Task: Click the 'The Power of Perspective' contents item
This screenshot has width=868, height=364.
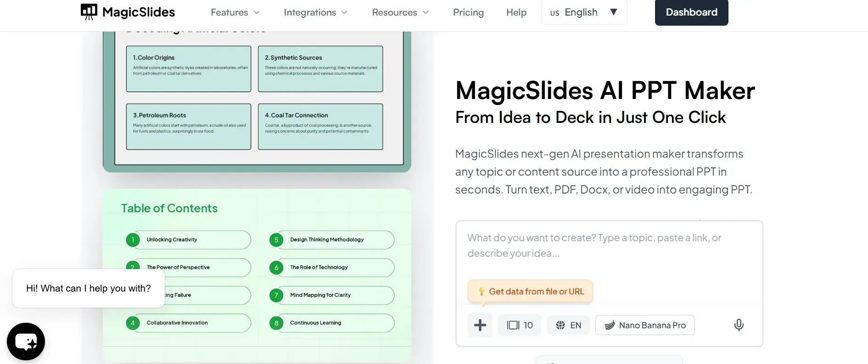Action: pyautogui.click(x=188, y=267)
